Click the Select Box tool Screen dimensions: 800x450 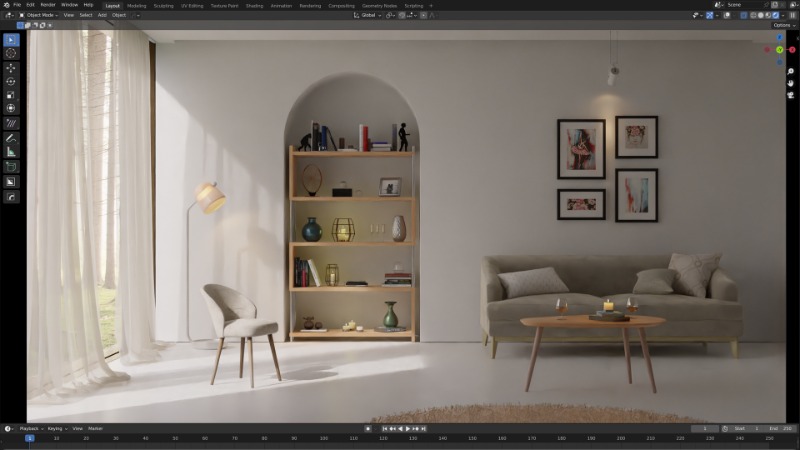11,39
